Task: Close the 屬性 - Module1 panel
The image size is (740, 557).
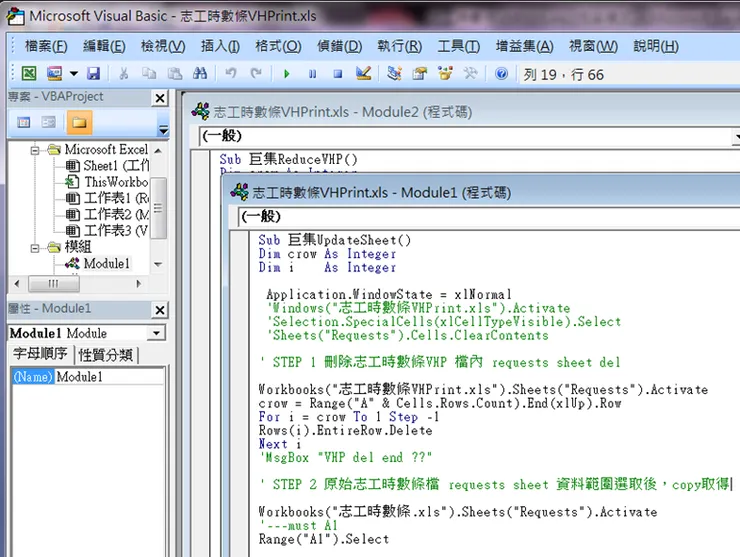Action: [x=160, y=310]
